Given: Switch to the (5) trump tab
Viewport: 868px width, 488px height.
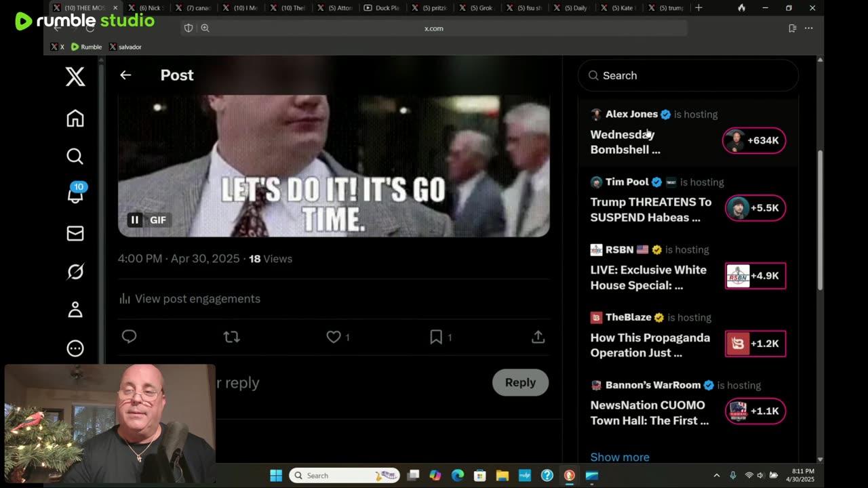Looking at the screenshot, I should tap(667, 8).
